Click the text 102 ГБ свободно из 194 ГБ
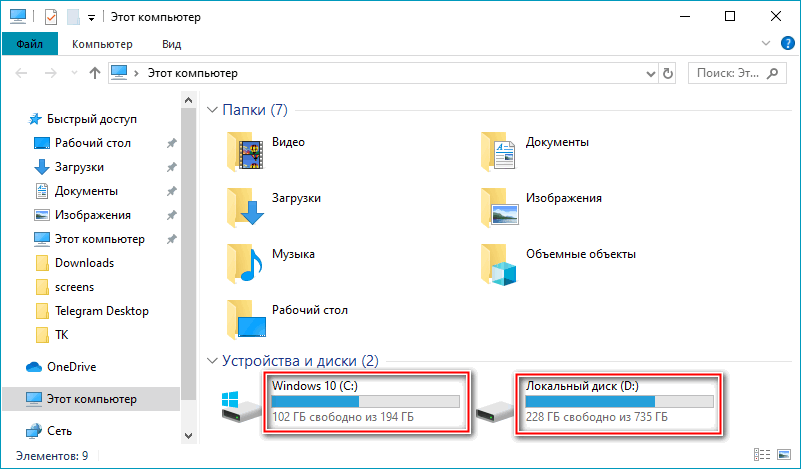801x469 pixels. 343,417
